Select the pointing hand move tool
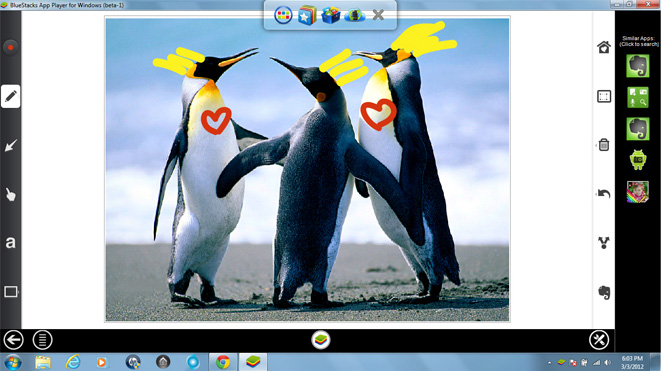661x371 pixels. click(11, 194)
